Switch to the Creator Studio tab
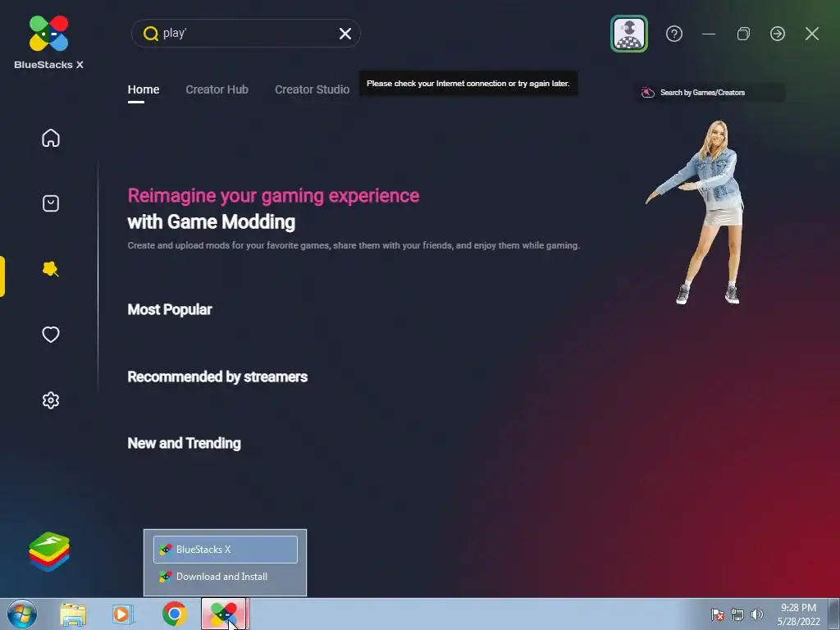 tap(312, 89)
